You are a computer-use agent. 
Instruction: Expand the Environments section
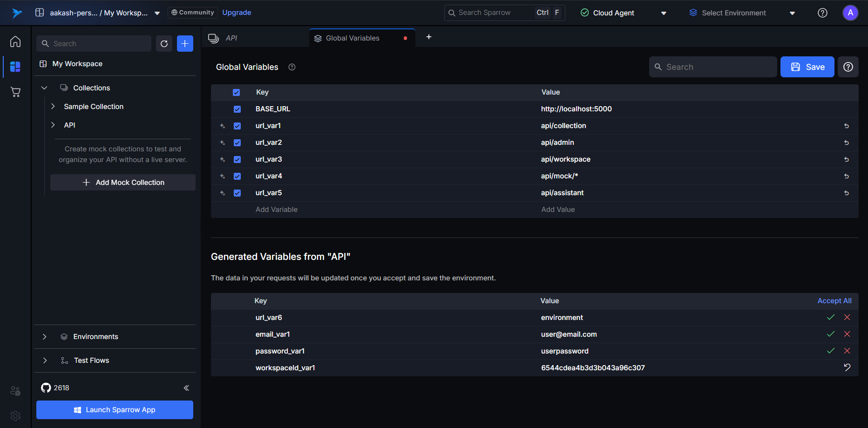click(45, 337)
